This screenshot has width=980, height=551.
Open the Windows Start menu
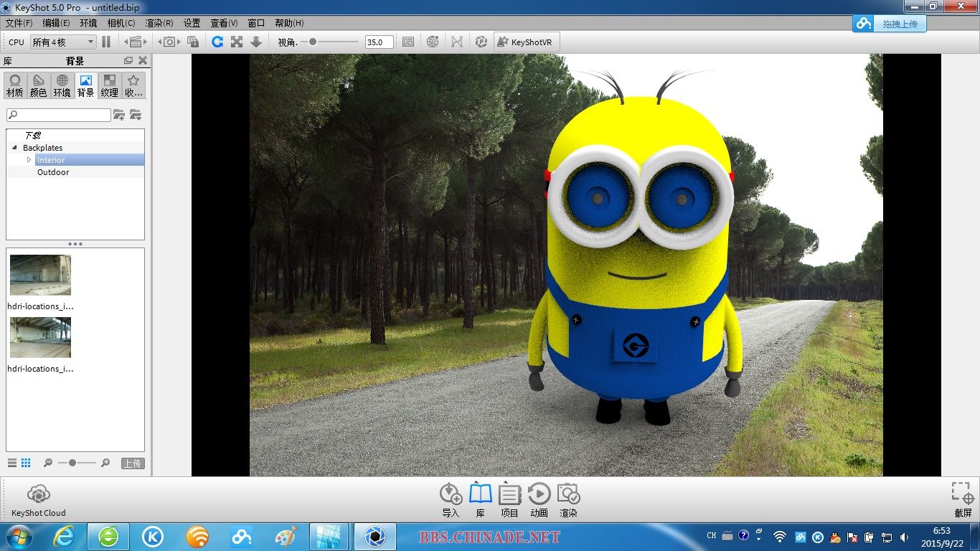tap(18, 537)
